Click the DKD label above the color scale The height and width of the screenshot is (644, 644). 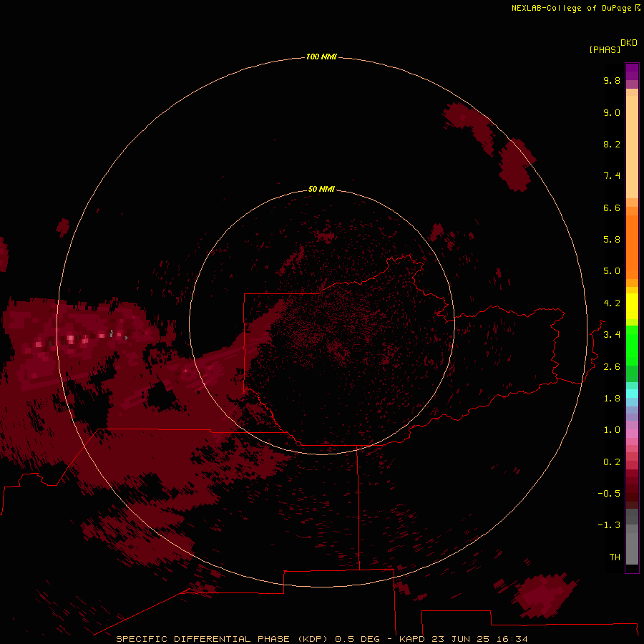click(x=628, y=43)
